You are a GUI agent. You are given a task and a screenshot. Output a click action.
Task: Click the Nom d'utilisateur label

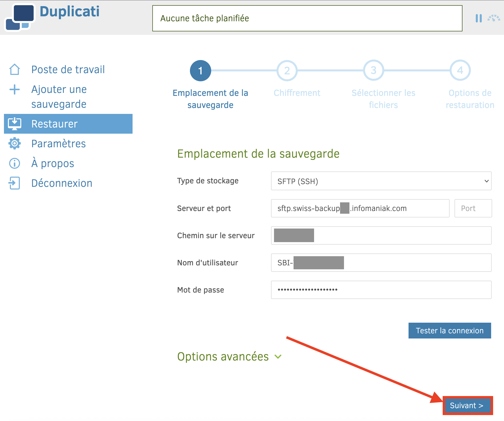pos(207,263)
